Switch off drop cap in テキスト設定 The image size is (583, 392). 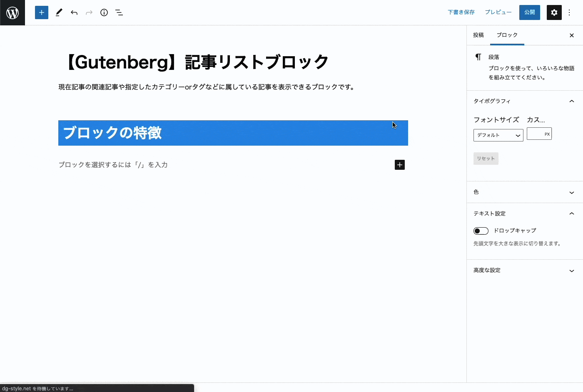tap(481, 231)
